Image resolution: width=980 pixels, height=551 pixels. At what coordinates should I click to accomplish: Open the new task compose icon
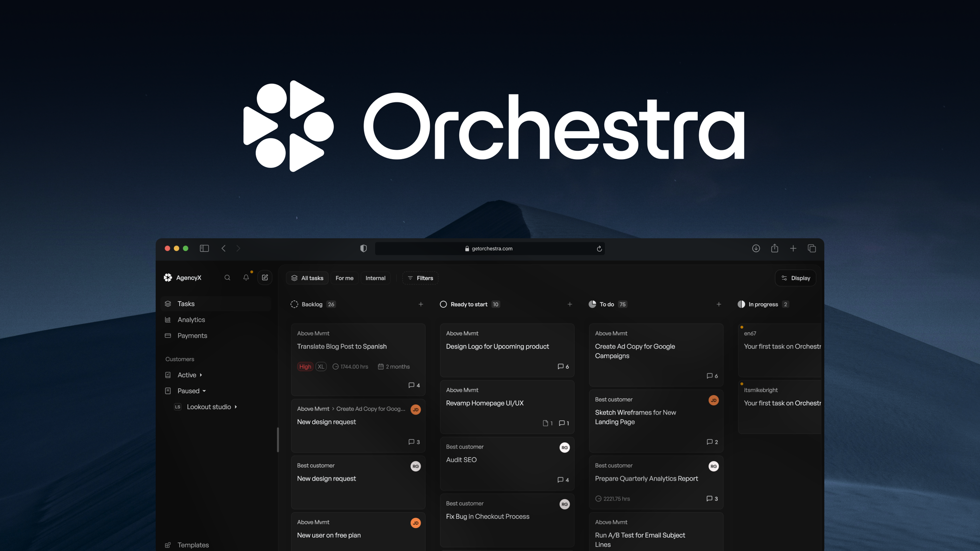point(265,277)
